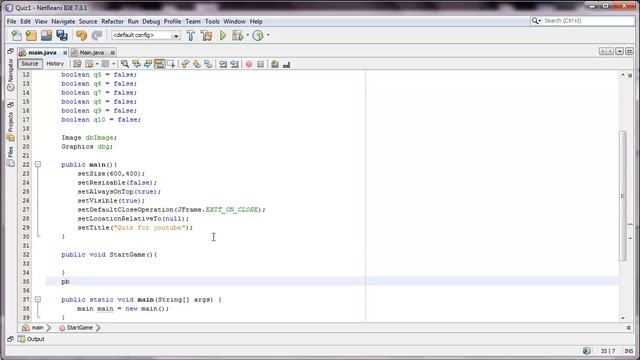Open the Tools menu
640x360 pixels.
(212, 21)
